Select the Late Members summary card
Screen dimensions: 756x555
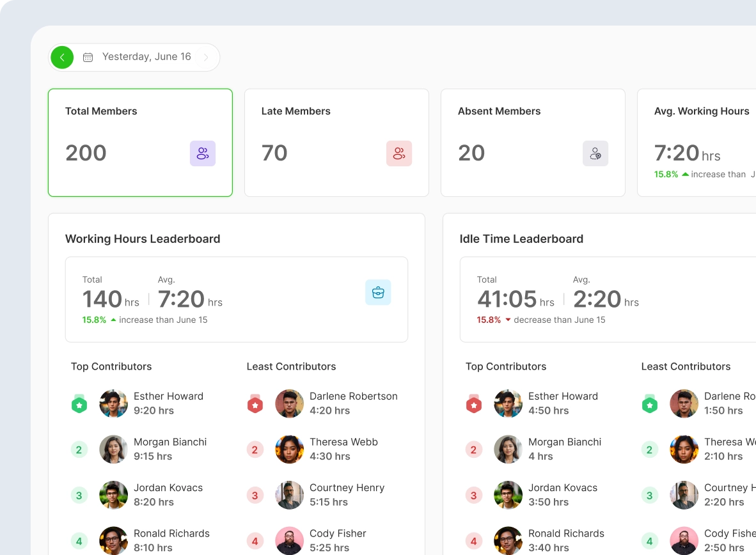[336, 143]
